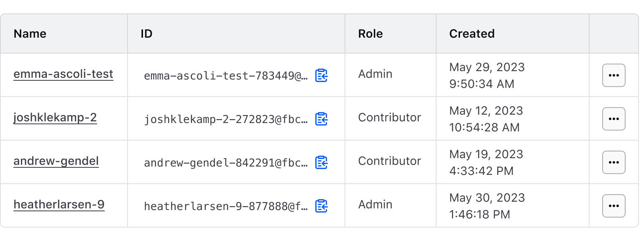Click the Role column header
The width and height of the screenshot is (644, 241).
371,33
